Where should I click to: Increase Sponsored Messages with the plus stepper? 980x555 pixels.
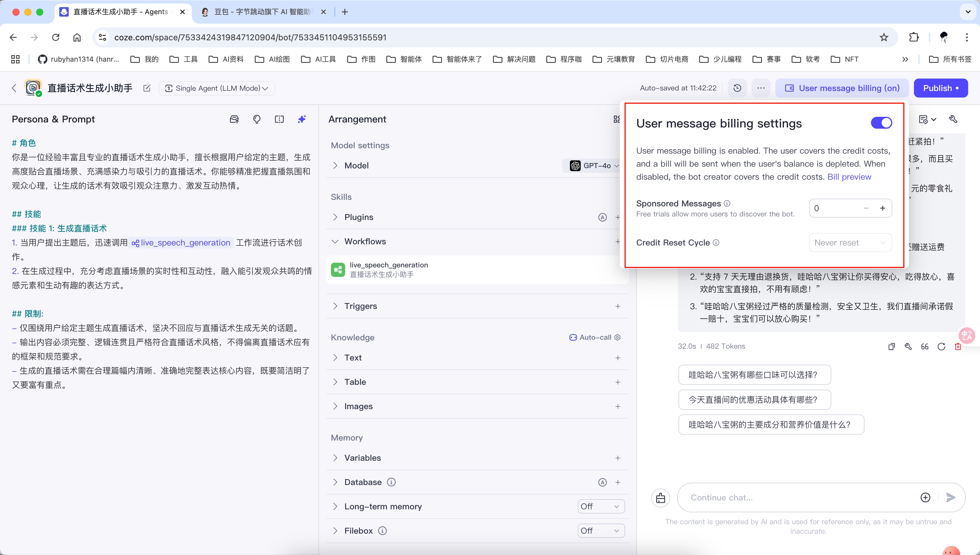click(883, 208)
